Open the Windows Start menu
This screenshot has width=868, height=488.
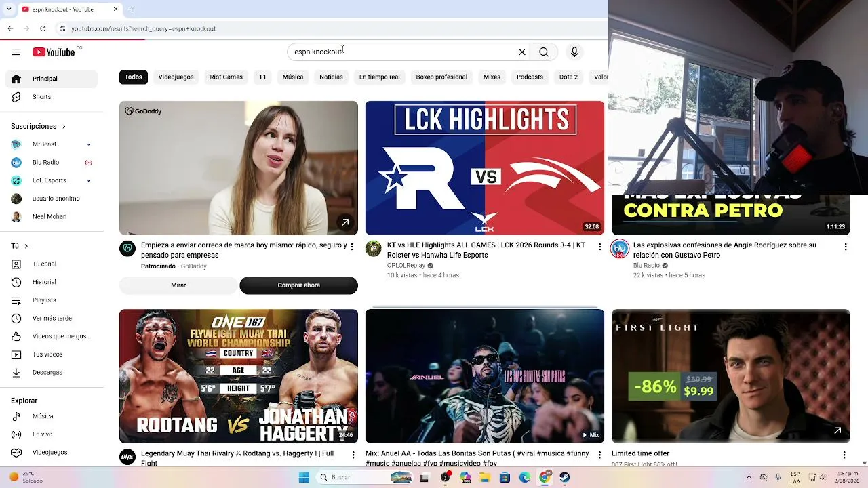304,477
